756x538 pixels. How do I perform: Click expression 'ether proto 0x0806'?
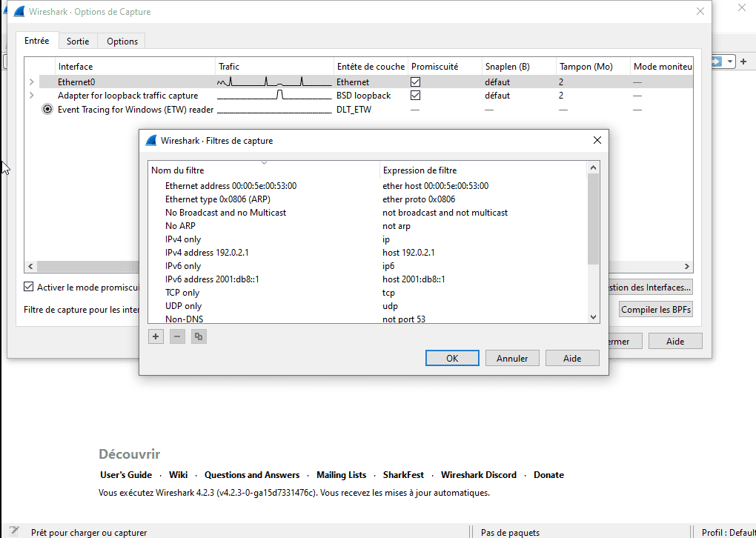pyautogui.click(x=419, y=199)
